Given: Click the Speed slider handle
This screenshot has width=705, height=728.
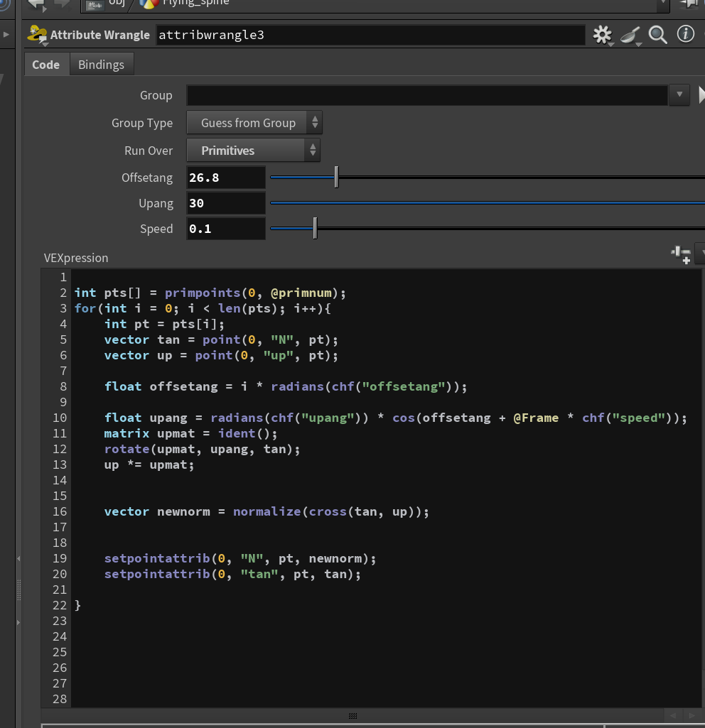Looking at the screenshot, I should (x=316, y=228).
